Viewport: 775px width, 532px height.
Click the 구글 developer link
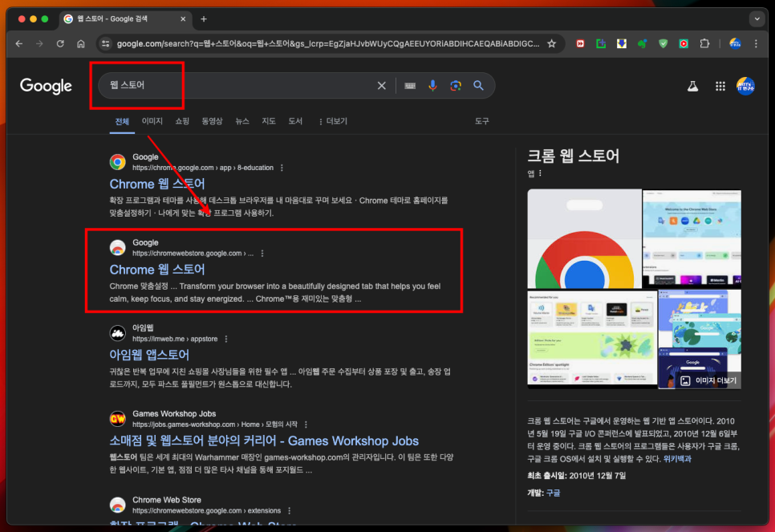(x=553, y=493)
